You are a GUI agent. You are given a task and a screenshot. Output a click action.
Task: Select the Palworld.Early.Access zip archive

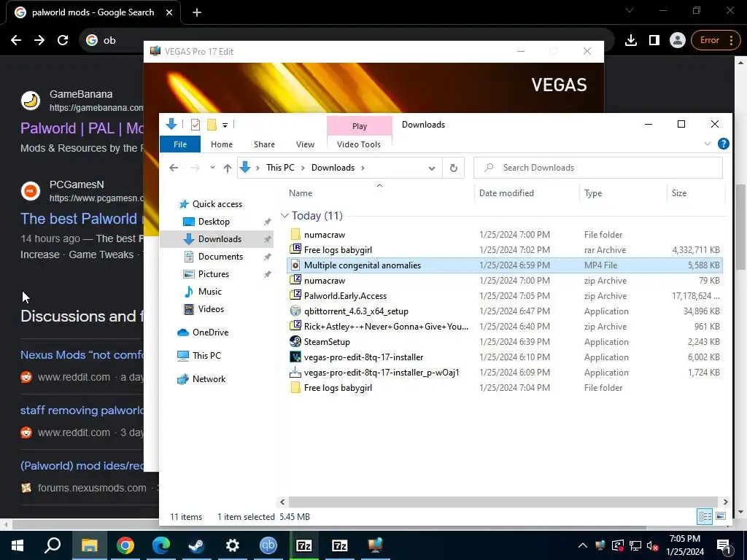coord(345,296)
